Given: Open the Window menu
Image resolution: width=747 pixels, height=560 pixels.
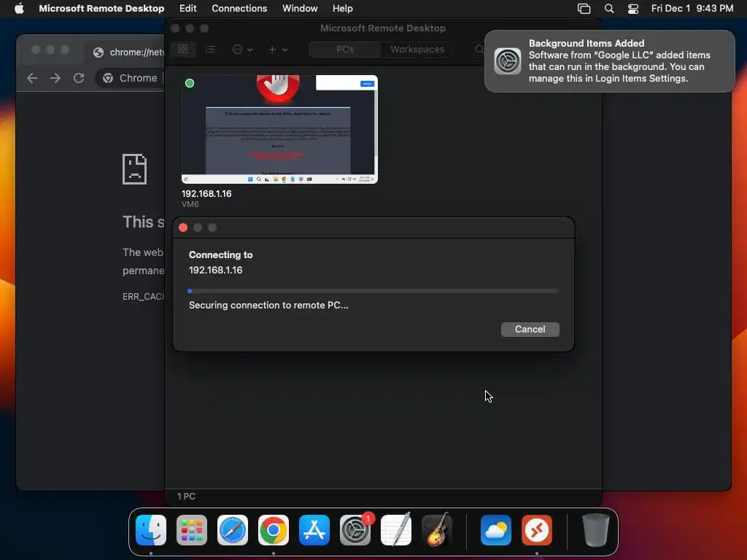Looking at the screenshot, I should pos(300,8).
